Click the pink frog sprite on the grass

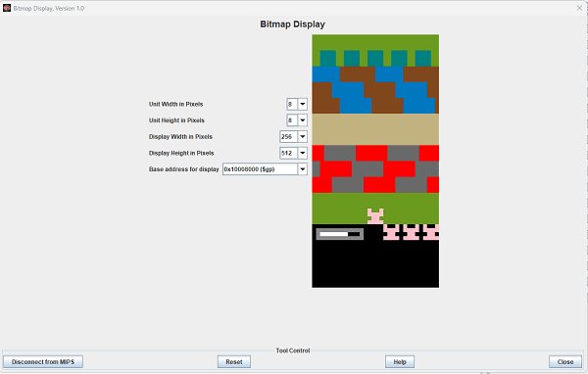375,216
